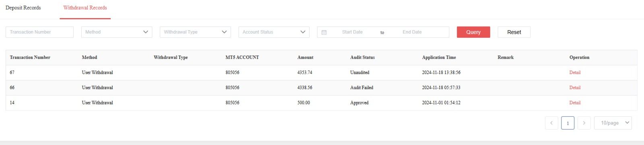Click the Reset button
644x145 pixels.
pyautogui.click(x=514, y=32)
